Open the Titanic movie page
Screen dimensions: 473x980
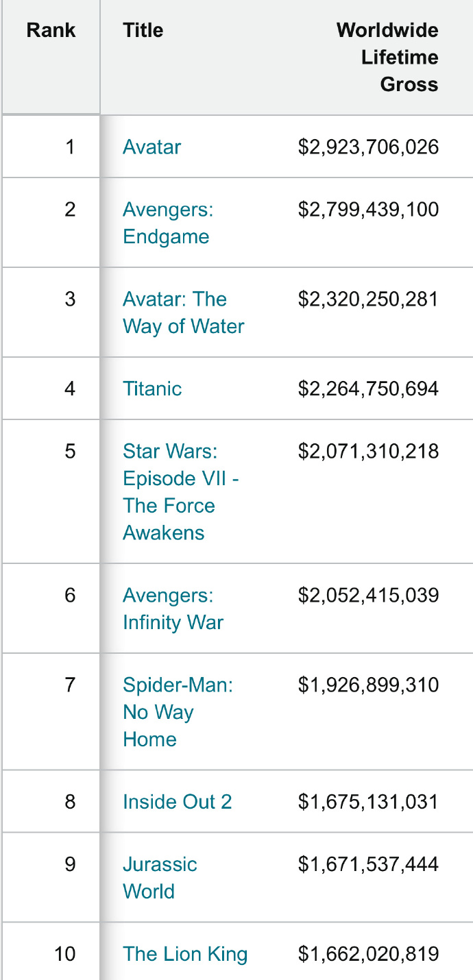152,389
